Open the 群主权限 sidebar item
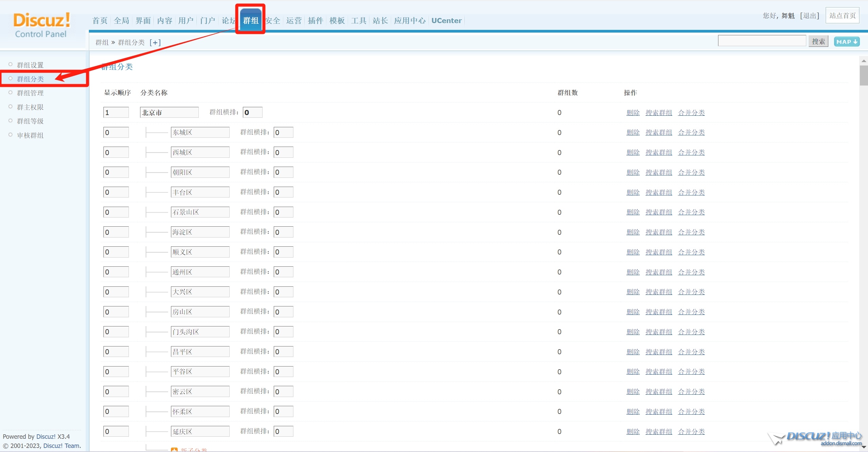 [30, 107]
